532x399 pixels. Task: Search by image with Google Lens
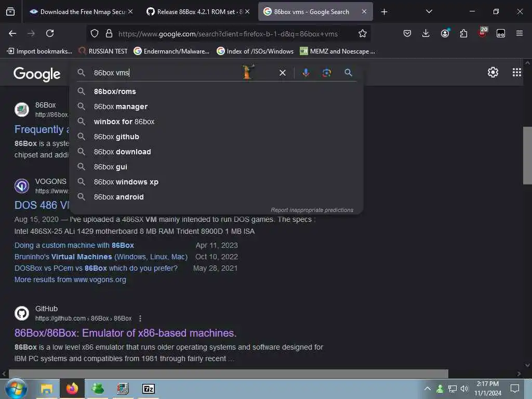point(327,73)
